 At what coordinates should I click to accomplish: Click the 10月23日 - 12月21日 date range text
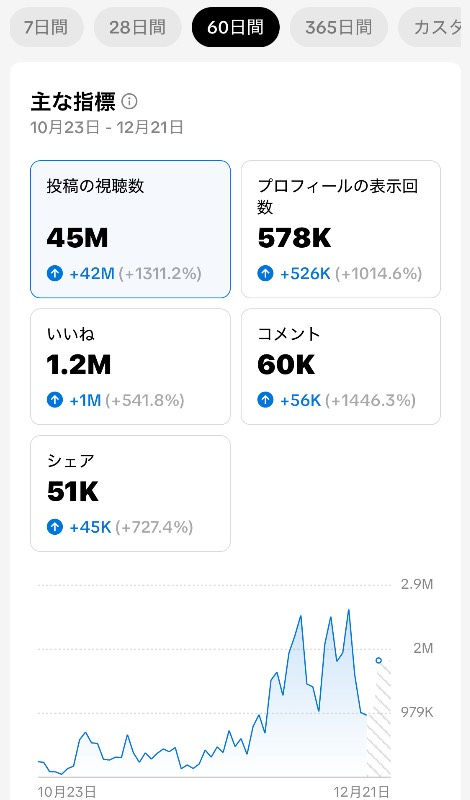pyautogui.click(x=107, y=128)
